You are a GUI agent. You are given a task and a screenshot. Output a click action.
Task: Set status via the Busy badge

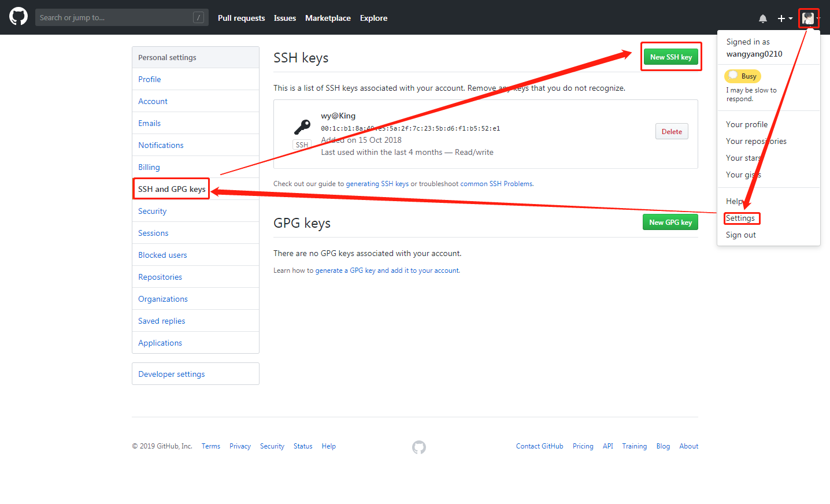pyautogui.click(x=743, y=76)
